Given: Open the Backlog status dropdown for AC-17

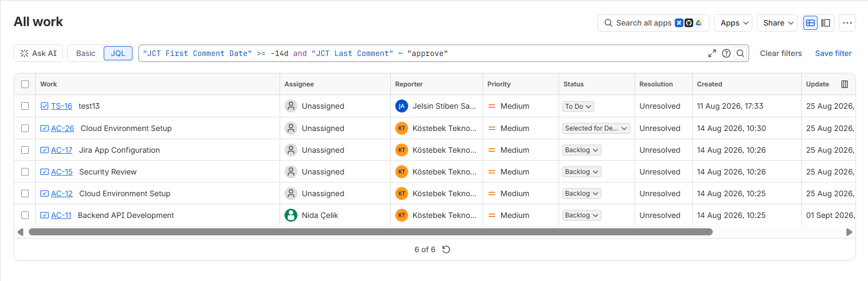Looking at the screenshot, I should [581, 150].
